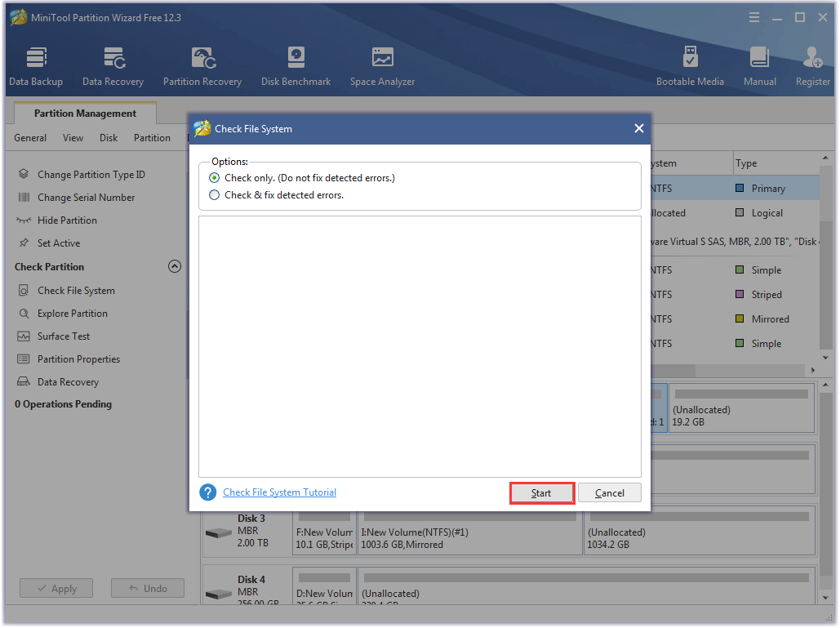Screen dimensions: 840x628
Task: Select the 19.2 GB Unallocated block
Action: [x=742, y=409]
